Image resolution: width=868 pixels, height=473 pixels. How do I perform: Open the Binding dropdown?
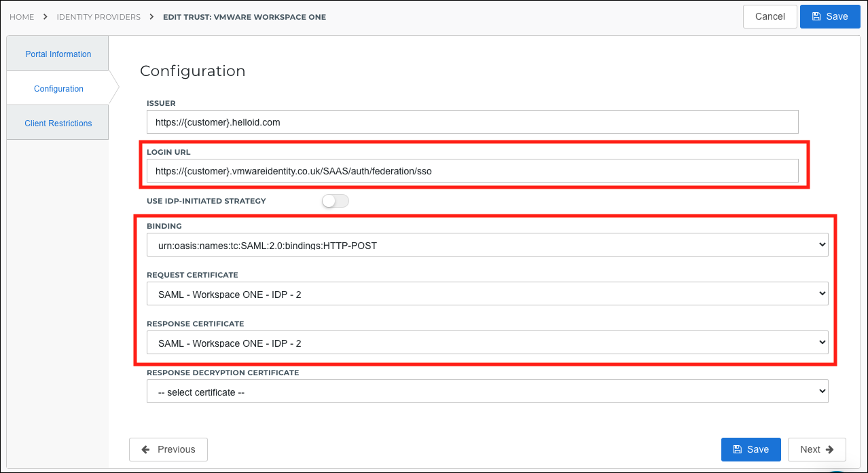[488, 245]
